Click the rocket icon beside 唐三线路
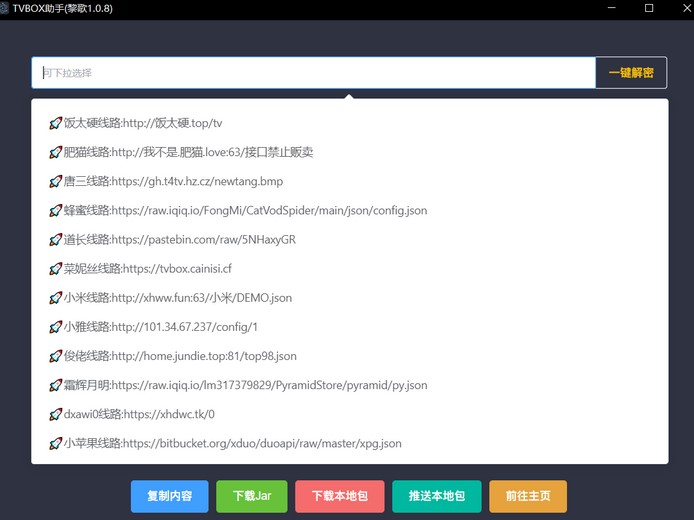The image size is (694, 520). pos(55,182)
